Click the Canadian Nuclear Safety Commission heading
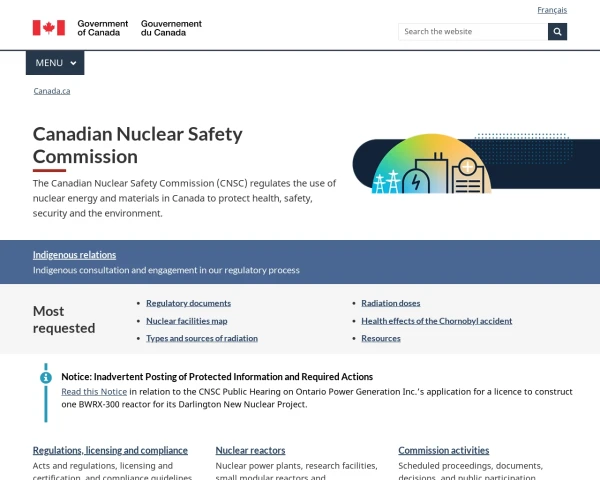 tap(138, 145)
